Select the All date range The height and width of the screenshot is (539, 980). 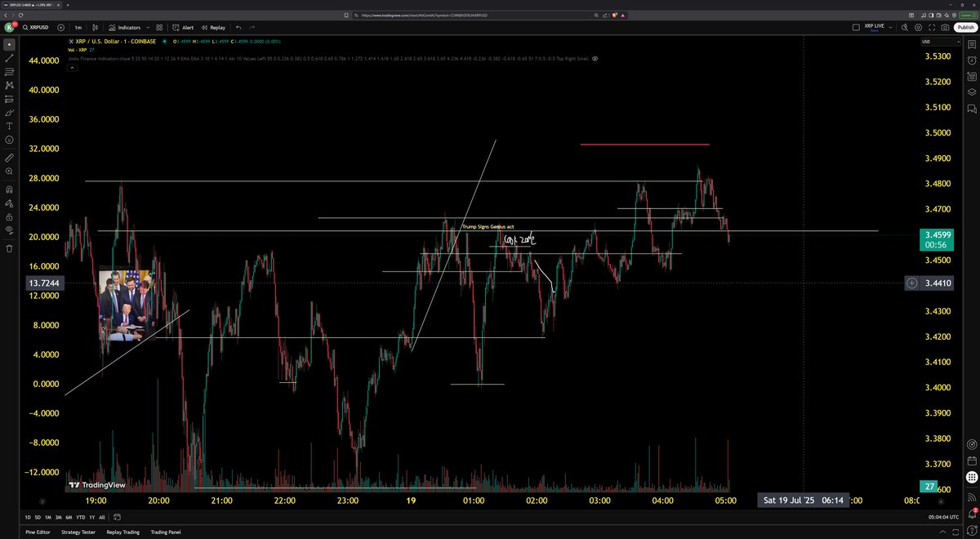(102, 517)
